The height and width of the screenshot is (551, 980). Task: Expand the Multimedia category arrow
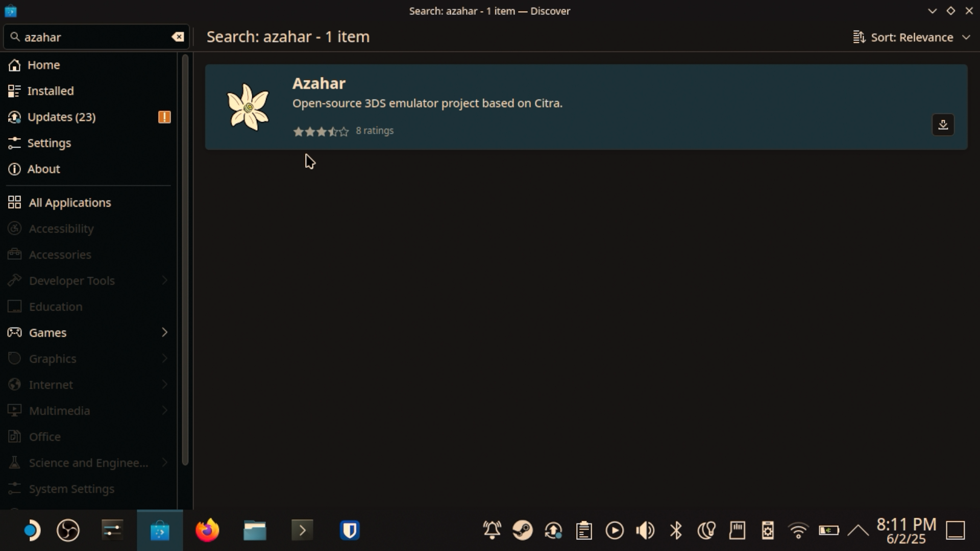click(164, 411)
